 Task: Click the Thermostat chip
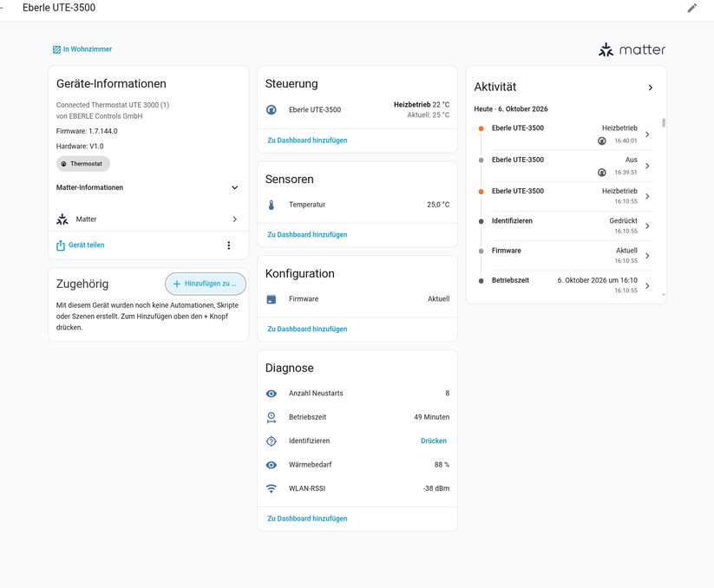point(83,164)
